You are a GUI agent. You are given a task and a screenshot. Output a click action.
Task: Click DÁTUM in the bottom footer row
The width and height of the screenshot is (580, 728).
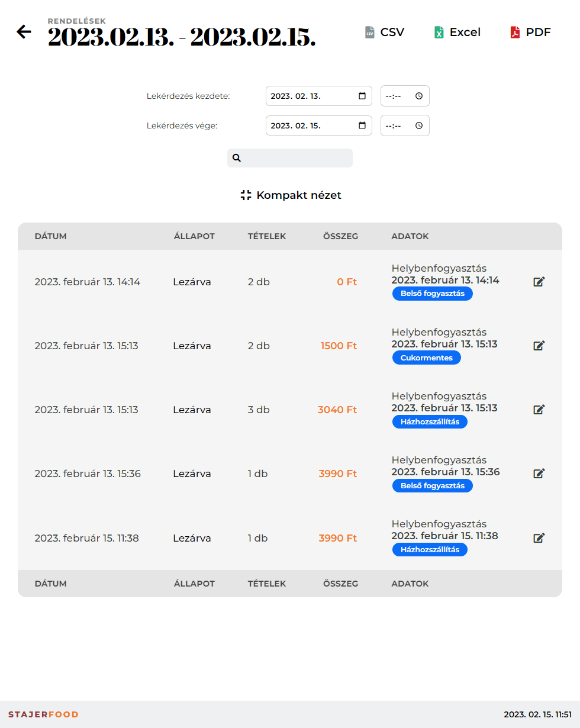pos(50,584)
